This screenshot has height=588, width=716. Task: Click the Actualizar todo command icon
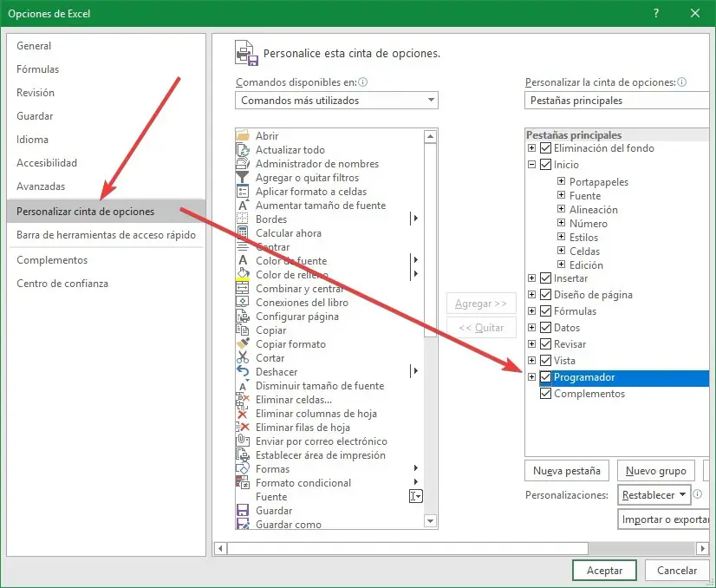(243, 150)
